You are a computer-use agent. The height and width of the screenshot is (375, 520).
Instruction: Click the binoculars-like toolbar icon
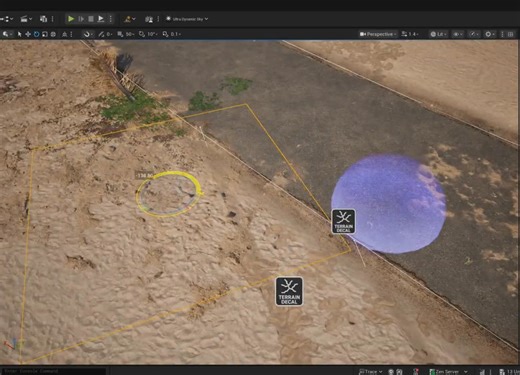149,19
